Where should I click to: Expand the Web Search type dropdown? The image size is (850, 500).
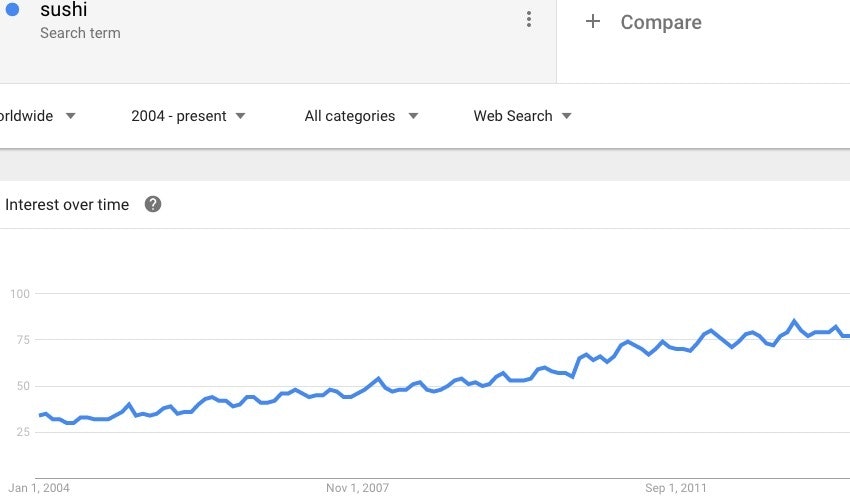click(522, 116)
